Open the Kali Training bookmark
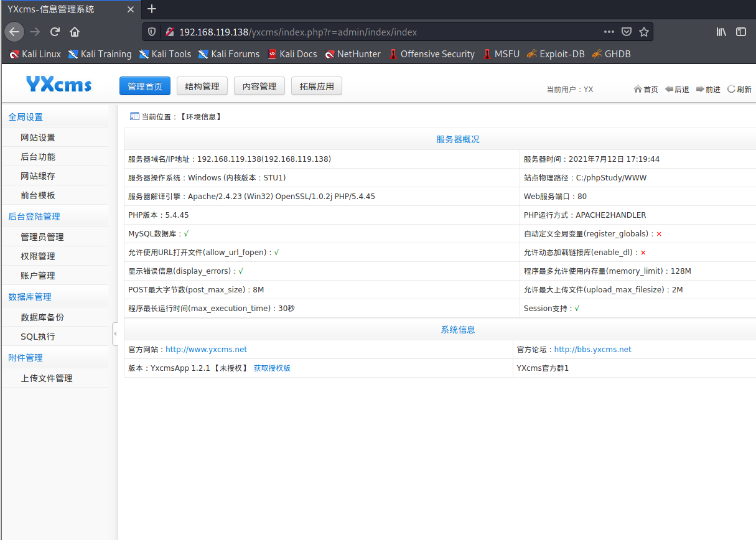Screen dimensions: 756x540 tap(100, 54)
